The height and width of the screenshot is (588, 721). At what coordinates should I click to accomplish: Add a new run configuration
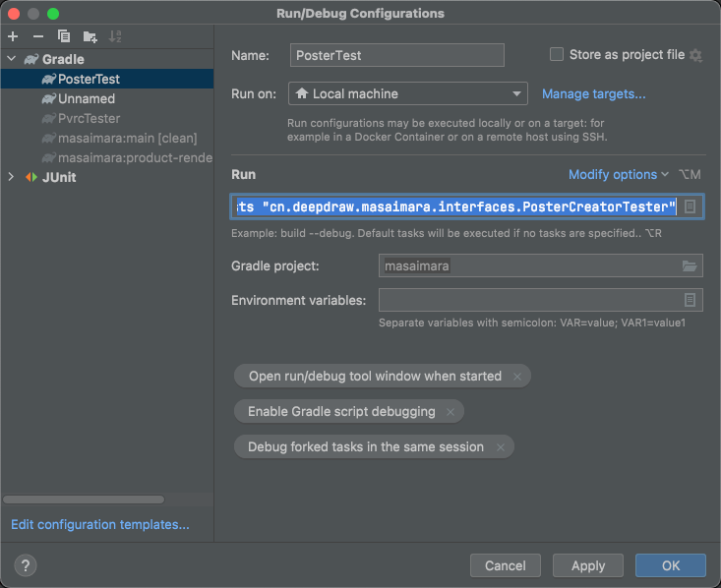[13, 36]
